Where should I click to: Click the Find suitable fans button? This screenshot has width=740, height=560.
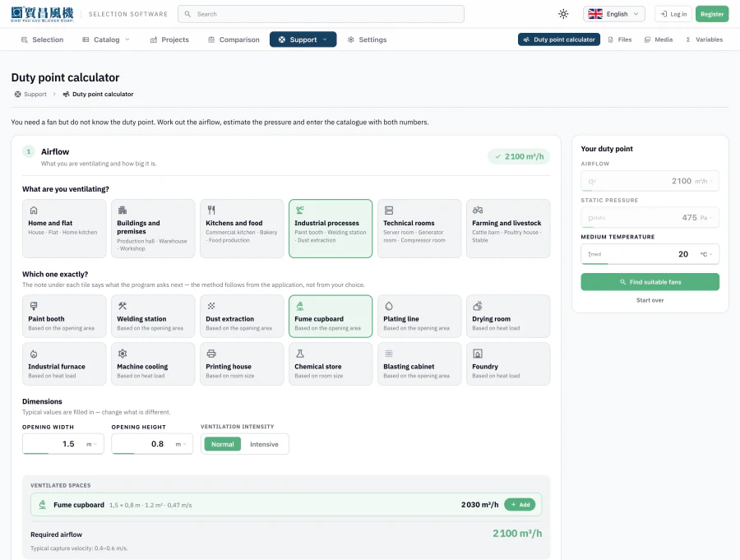click(x=650, y=282)
